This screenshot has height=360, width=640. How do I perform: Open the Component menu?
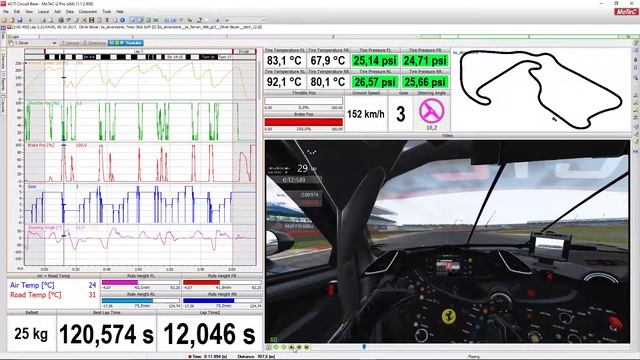pyautogui.click(x=88, y=11)
